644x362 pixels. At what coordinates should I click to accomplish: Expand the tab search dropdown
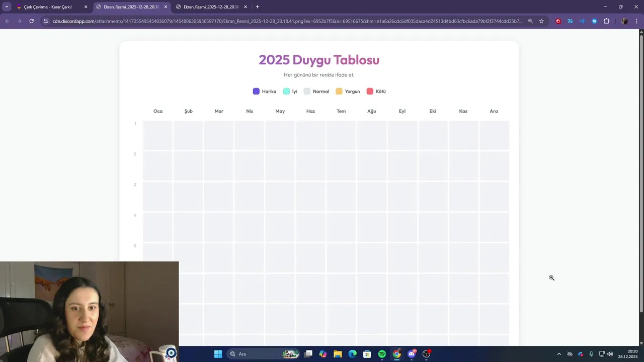click(x=7, y=7)
